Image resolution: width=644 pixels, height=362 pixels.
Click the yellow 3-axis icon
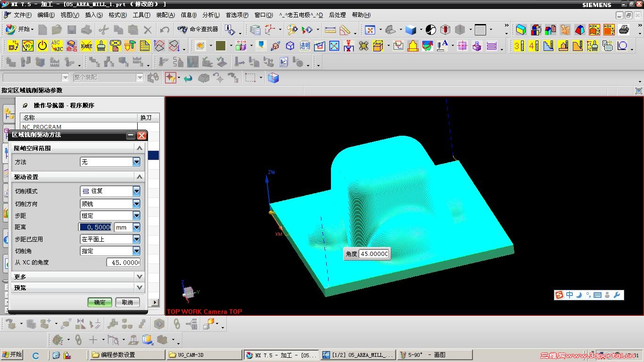tap(519, 46)
